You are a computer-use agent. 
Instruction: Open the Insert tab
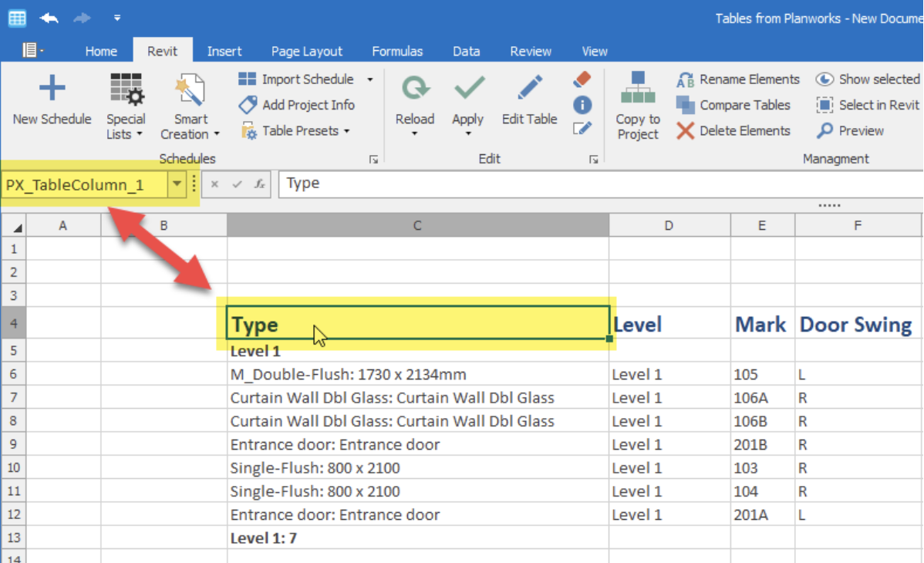(224, 52)
